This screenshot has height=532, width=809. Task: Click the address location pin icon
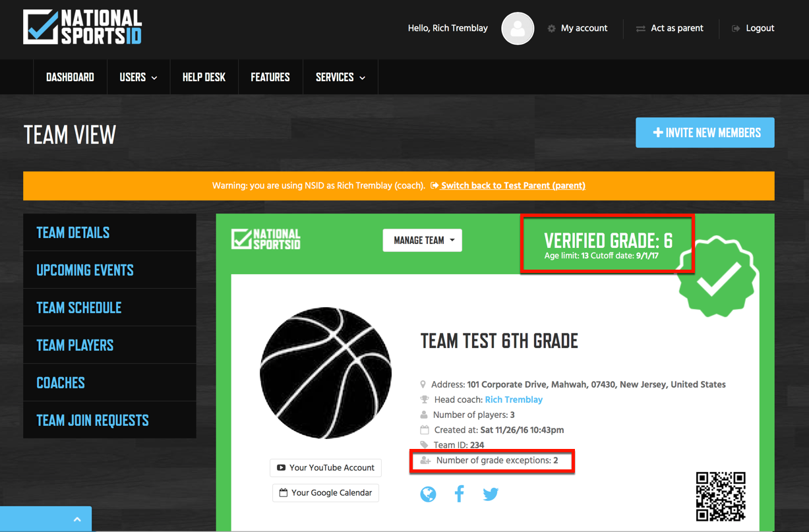(423, 384)
